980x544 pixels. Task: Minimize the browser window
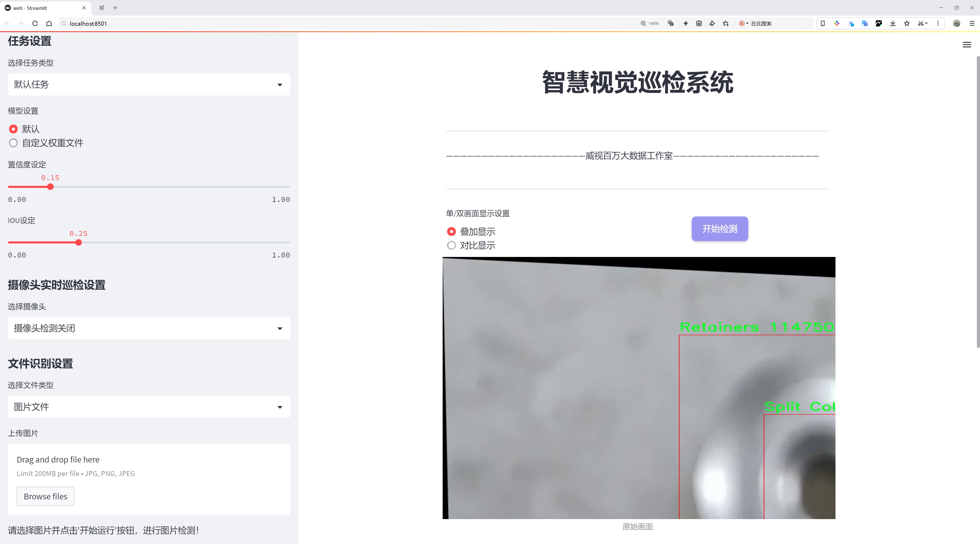click(x=941, y=8)
